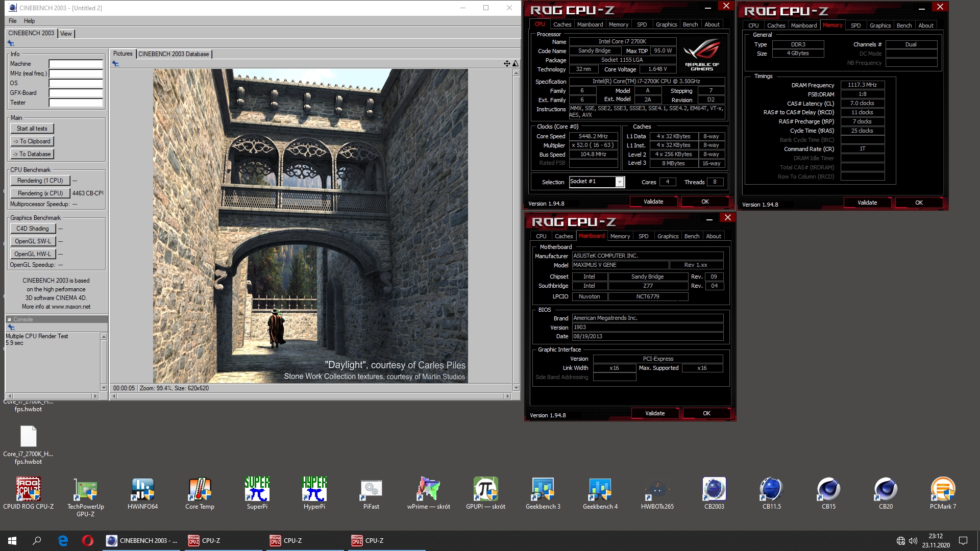Switch to CINEBENCH 2003 Database tab
This screenshot has height=551, width=980.
pyautogui.click(x=174, y=54)
